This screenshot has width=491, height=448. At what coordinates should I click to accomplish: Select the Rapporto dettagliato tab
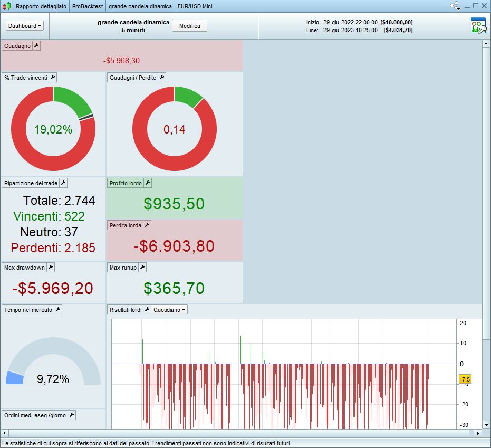[41, 6]
